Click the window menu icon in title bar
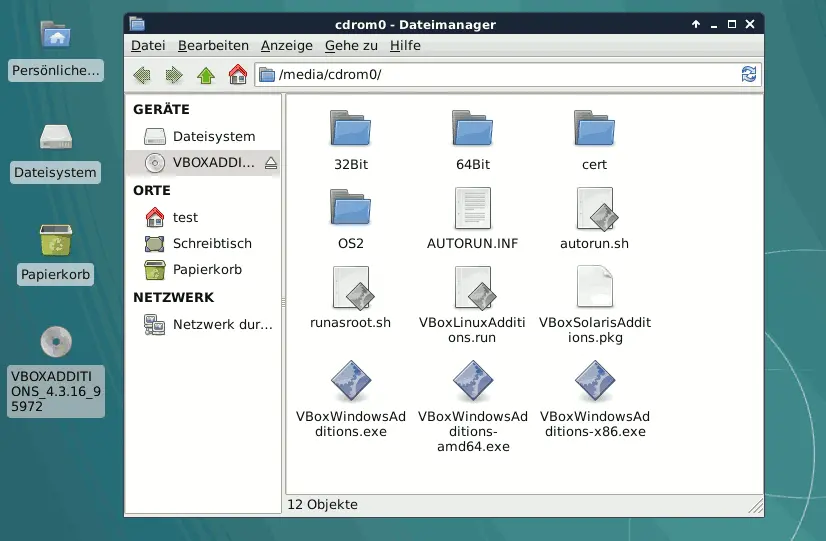 coord(137,24)
